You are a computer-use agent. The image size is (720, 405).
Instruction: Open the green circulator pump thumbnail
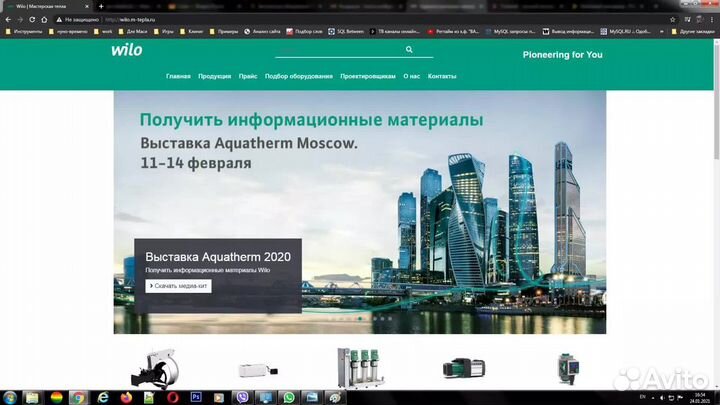568,368
